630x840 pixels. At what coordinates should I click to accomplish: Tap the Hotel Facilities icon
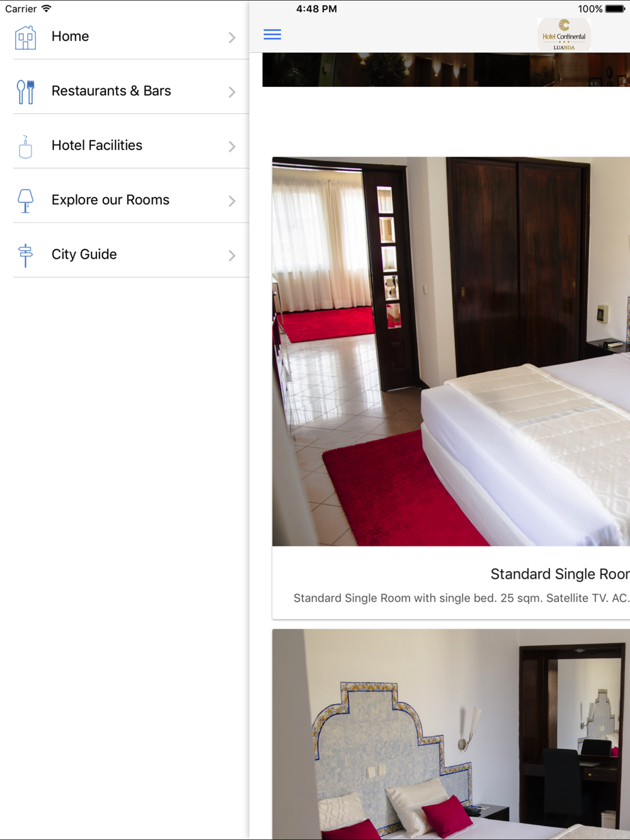coord(25,147)
